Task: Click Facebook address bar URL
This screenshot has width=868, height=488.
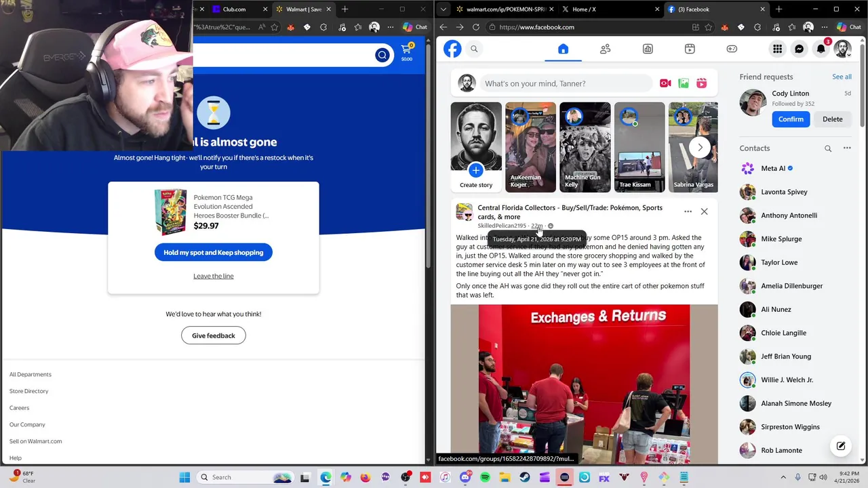Action: coord(536,27)
